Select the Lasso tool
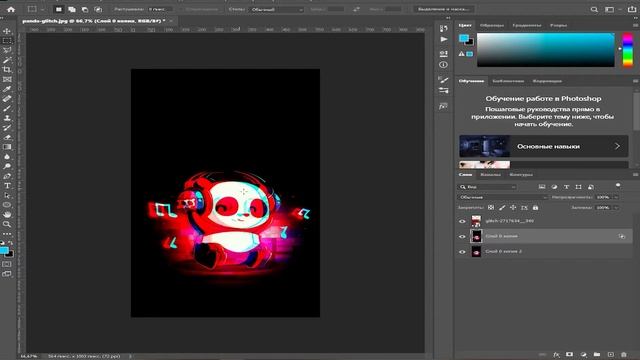 point(7,50)
